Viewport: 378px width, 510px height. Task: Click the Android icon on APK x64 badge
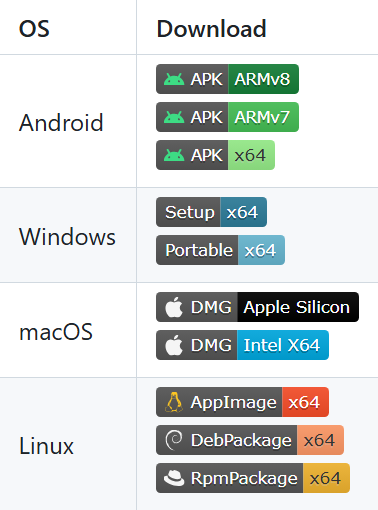174,155
